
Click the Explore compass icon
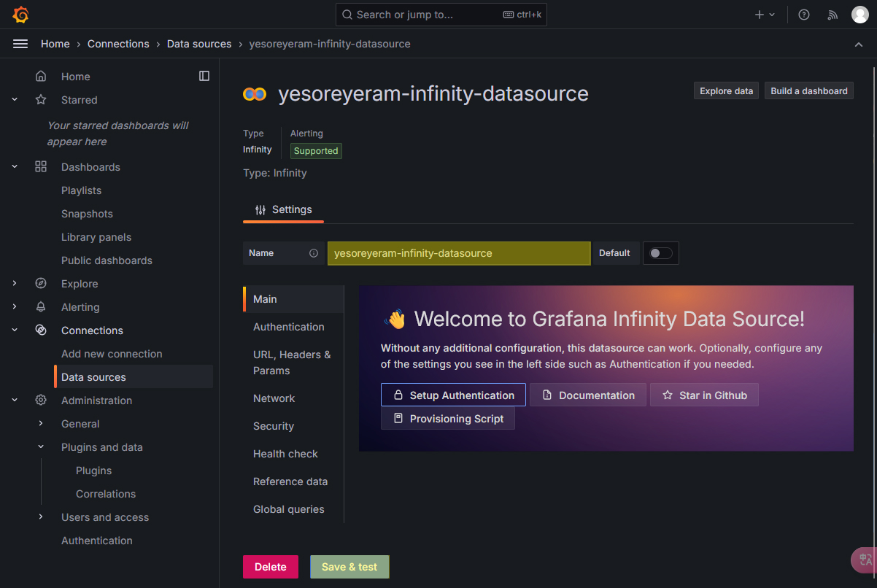tap(41, 284)
